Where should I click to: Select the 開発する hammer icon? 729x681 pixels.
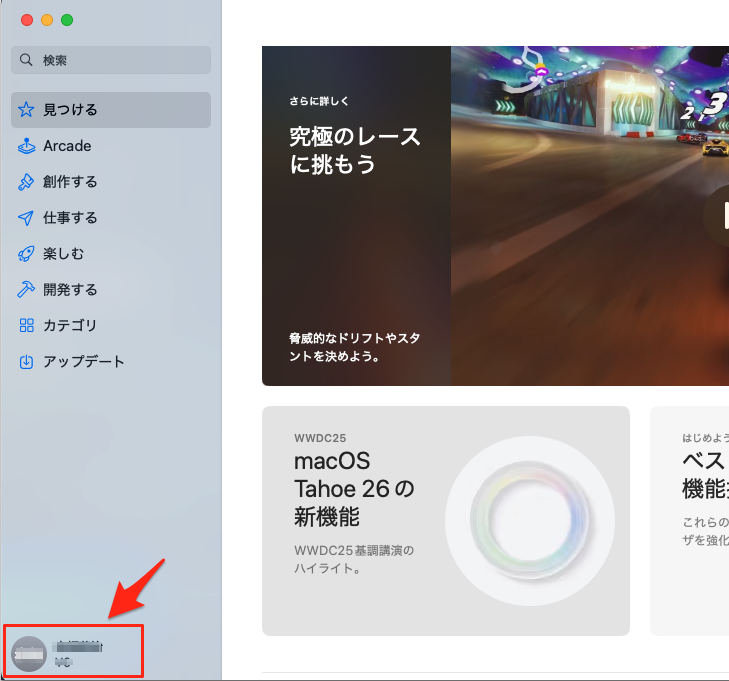point(26,290)
